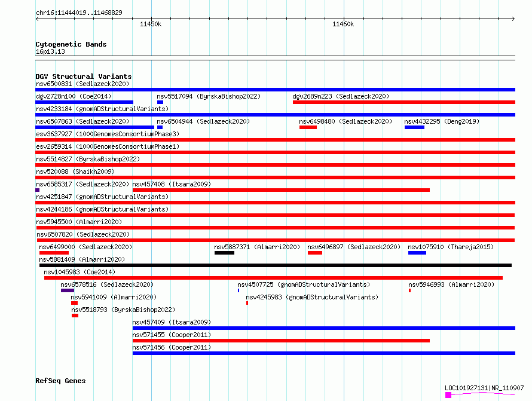Click the purple bar under nsv6578516
The width and height of the screenshot is (532, 401).
click(x=68, y=290)
